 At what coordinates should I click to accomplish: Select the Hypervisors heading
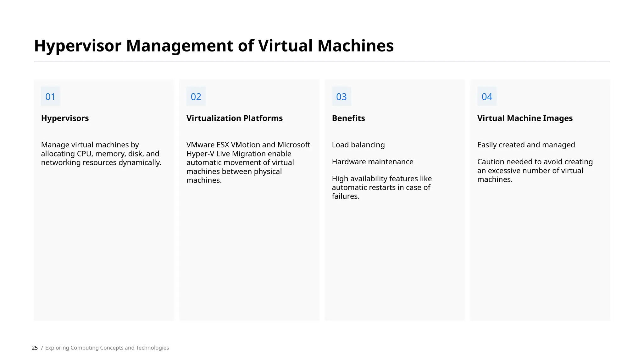point(65,118)
